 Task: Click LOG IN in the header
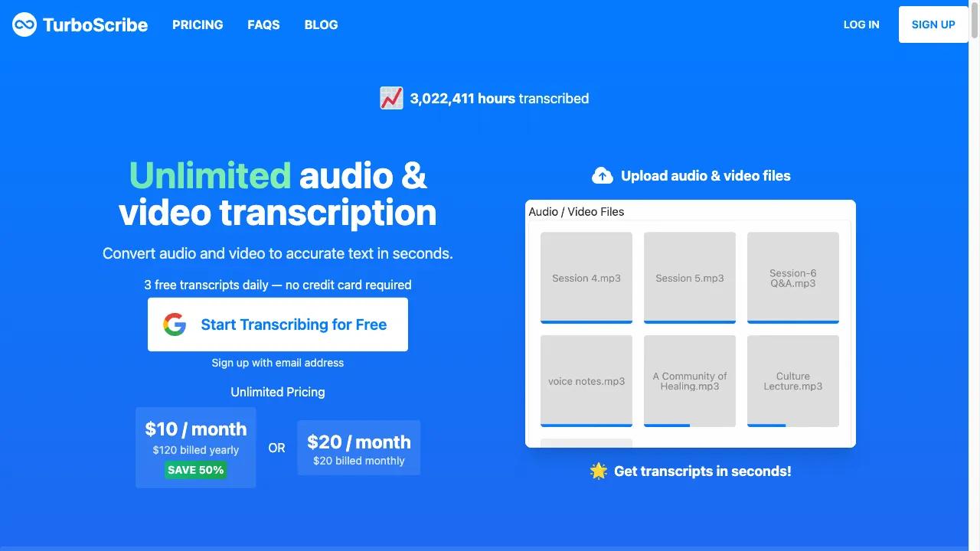click(861, 24)
